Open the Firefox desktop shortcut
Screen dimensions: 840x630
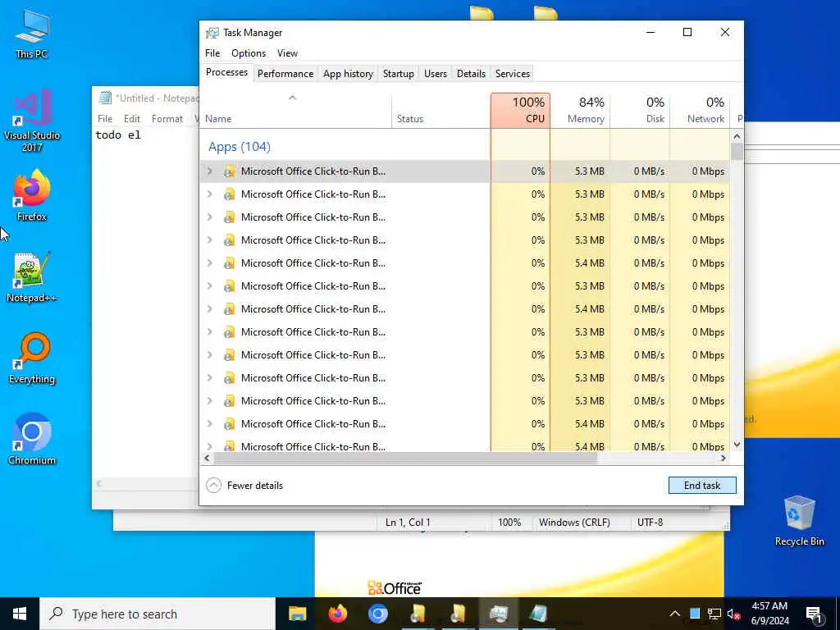(32, 195)
